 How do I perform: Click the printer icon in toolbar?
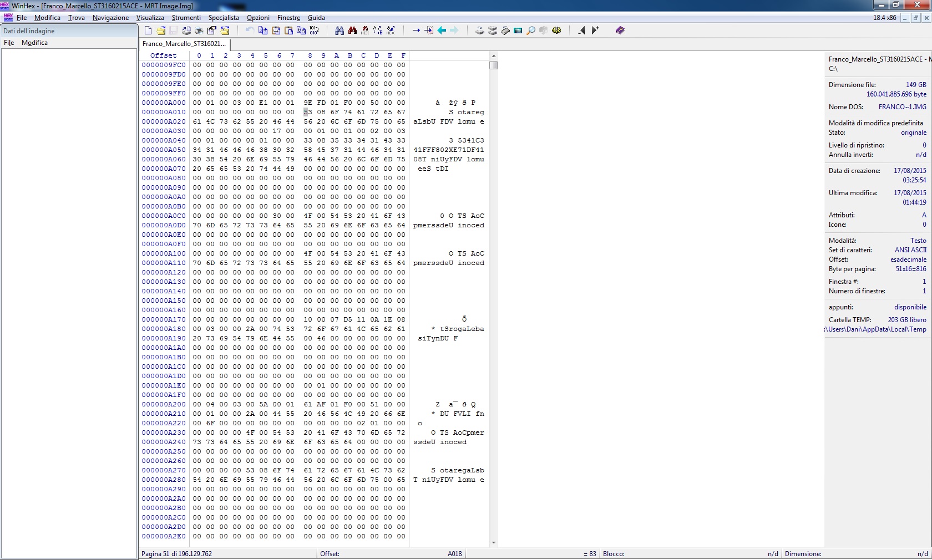pyautogui.click(x=199, y=30)
